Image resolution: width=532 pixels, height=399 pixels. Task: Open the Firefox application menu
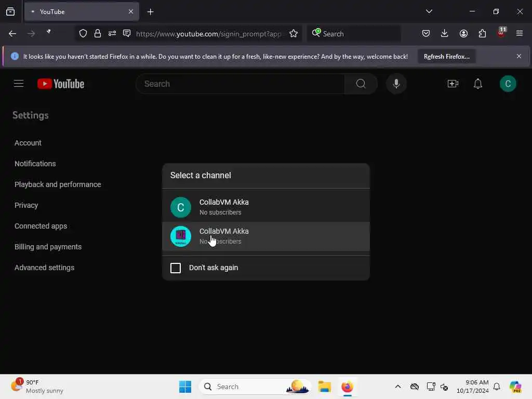(x=520, y=33)
